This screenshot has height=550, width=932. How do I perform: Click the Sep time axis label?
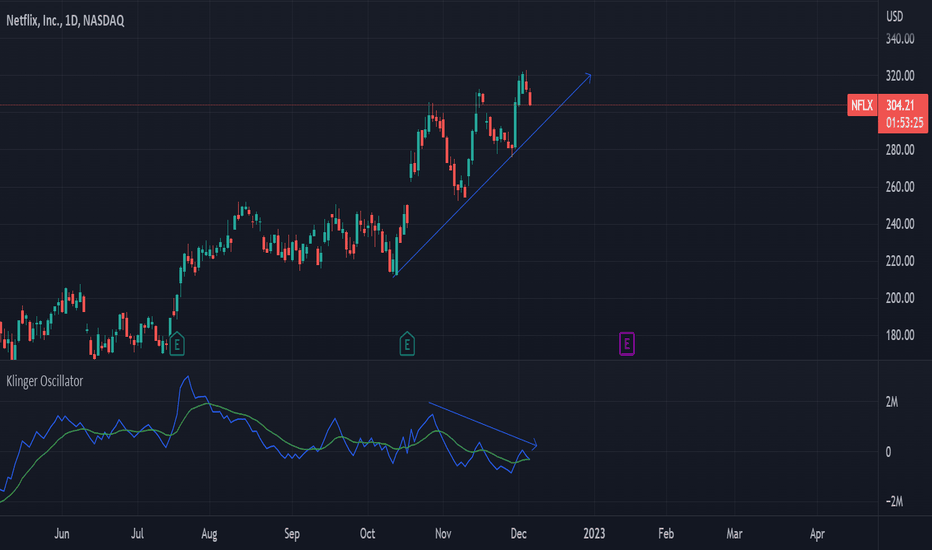[292, 534]
